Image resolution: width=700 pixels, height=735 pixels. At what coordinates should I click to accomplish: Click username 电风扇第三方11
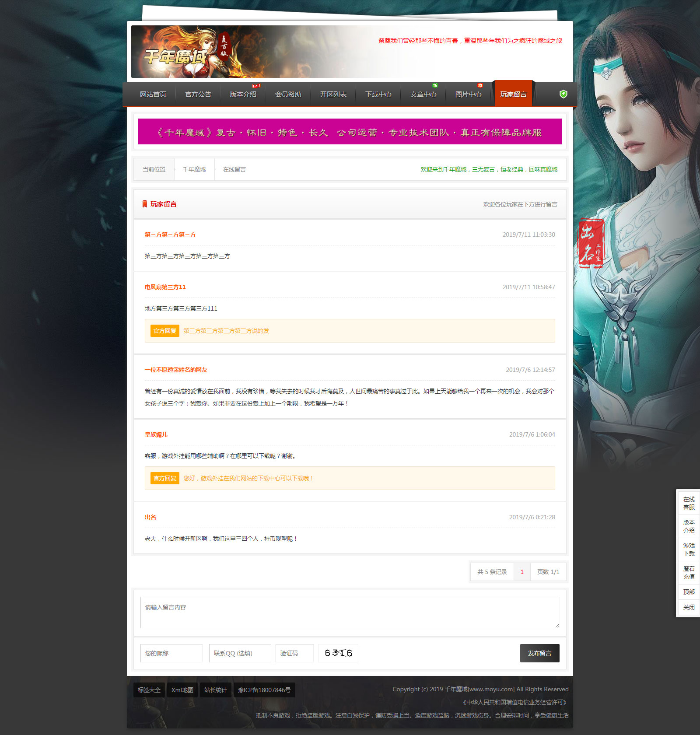[x=165, y=287]
